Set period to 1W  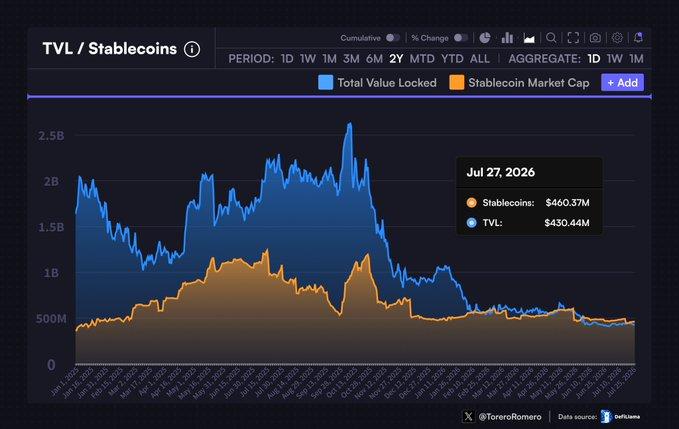coord(308,59)
